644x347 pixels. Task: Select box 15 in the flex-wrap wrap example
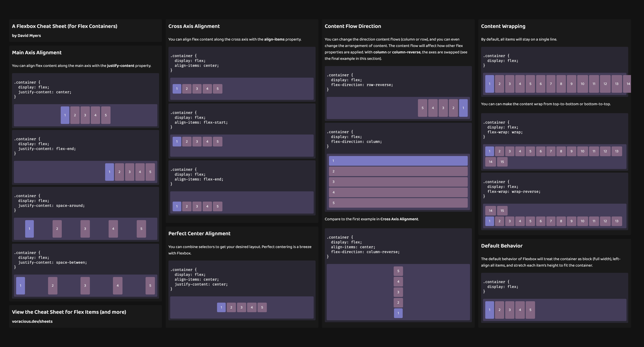(x=502, y=162)
